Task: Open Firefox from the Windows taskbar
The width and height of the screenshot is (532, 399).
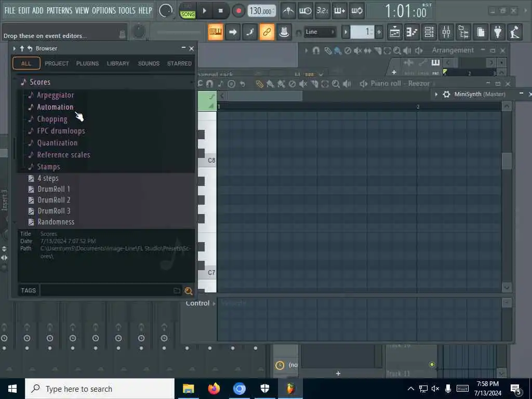Action: coord(214,389)
